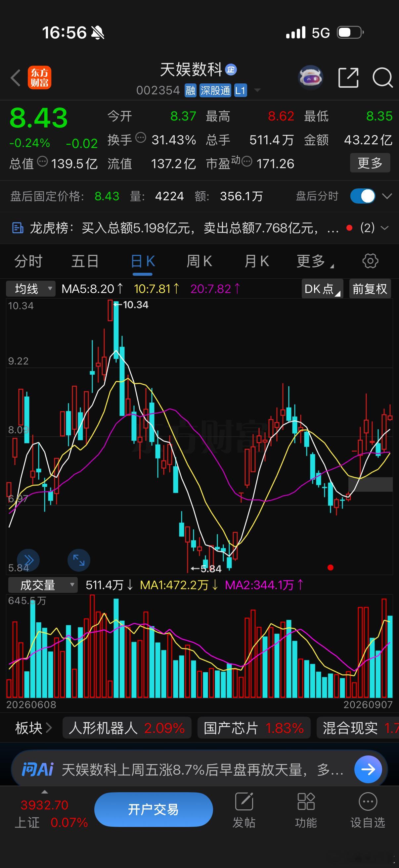Tap the 融 margin trading badge

pos(190,90)
